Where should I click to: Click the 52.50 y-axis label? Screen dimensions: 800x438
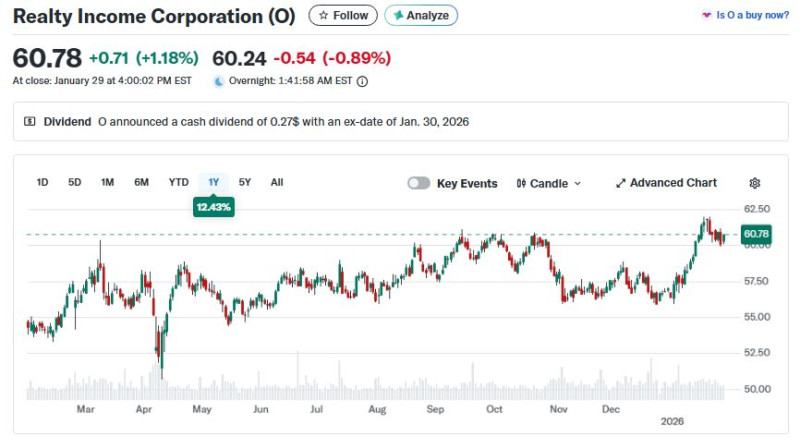[x=757, y=353]
